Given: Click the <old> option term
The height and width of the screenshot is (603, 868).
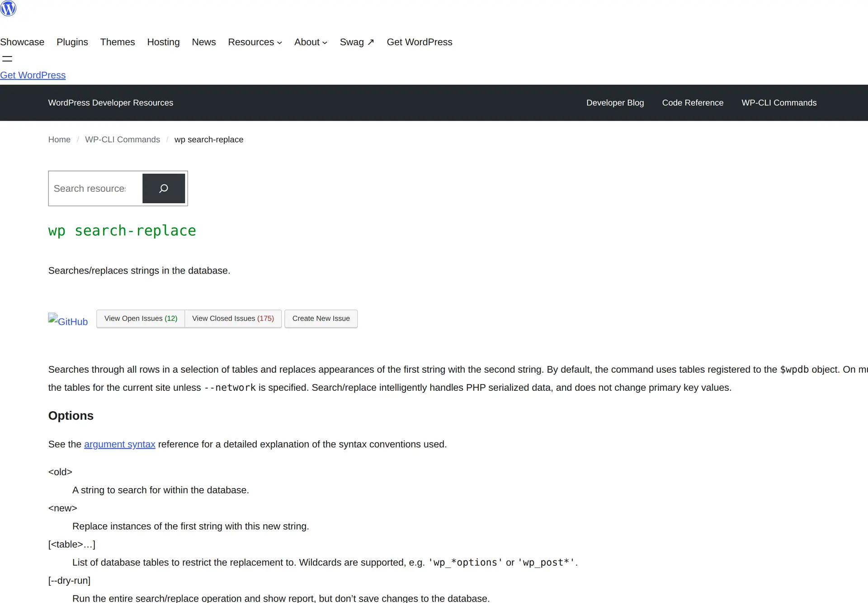Looking at the screenshot, I should click(60, 472).
